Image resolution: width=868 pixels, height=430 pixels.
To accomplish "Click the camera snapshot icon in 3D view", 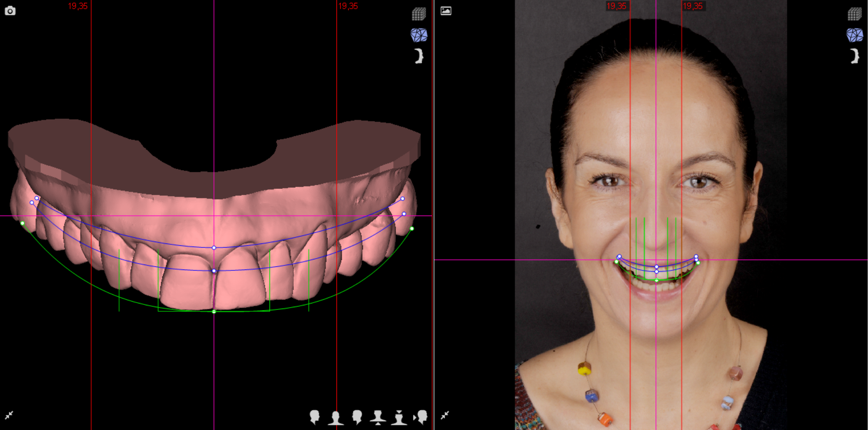I will coord(10,11).
